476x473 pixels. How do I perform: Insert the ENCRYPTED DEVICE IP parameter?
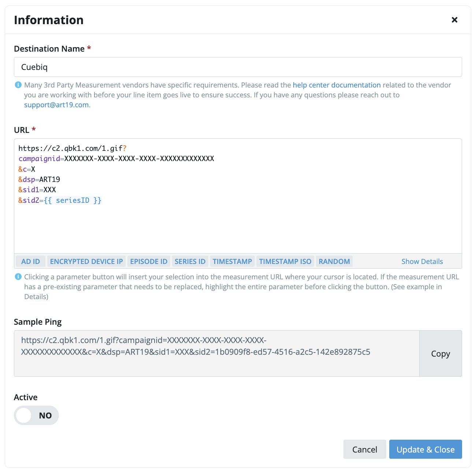86,261
